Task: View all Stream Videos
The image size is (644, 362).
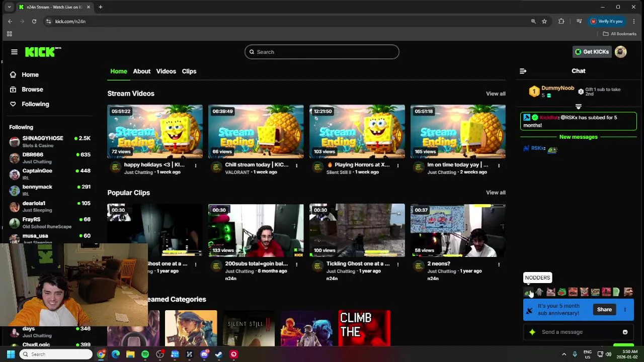Action: [x=496, y=94]
